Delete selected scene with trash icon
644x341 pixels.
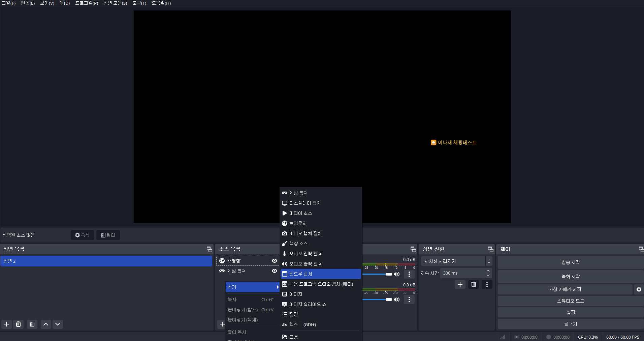[19, 324]
